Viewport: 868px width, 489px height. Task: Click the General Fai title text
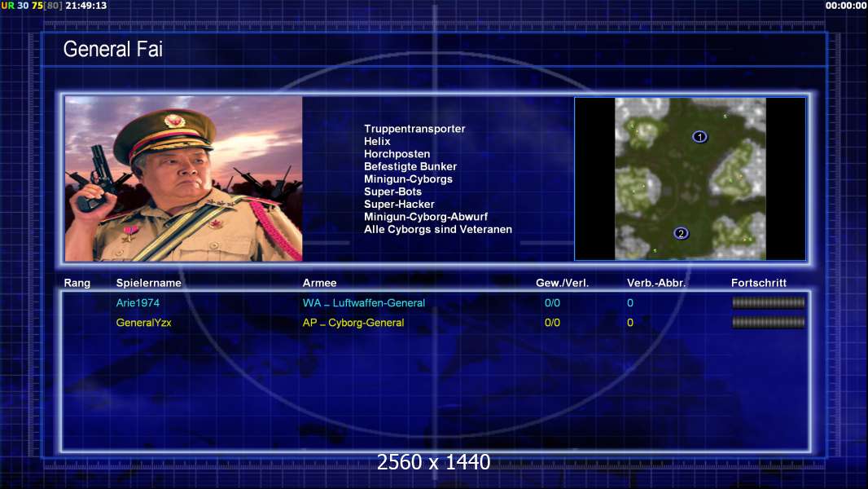(113, 49)
